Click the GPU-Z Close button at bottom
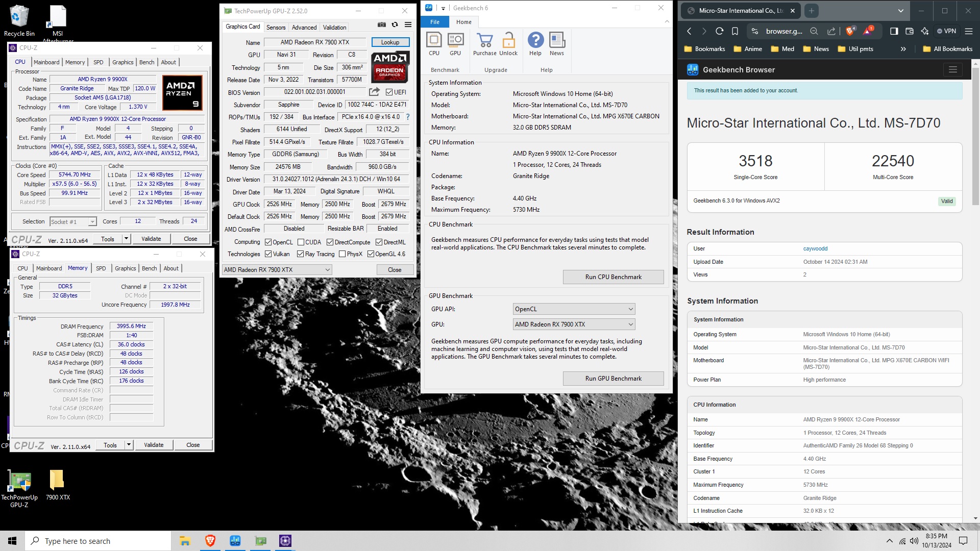This screenshot has width=980, height=551. click(395, 270)
